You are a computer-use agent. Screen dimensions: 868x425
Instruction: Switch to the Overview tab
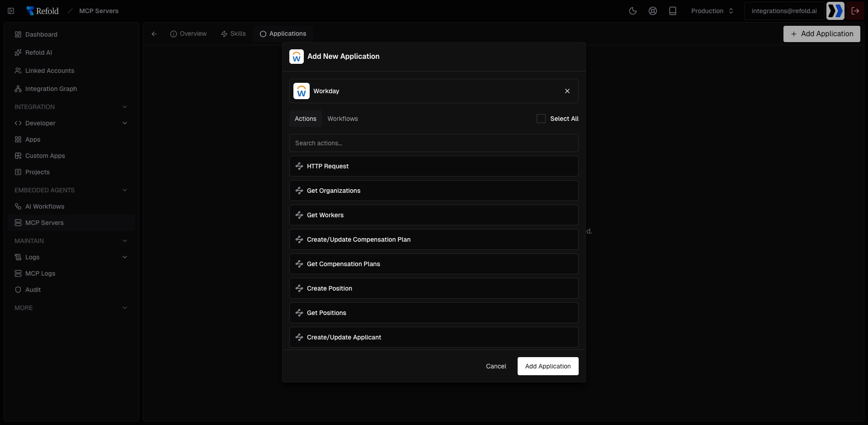pyautogui.click(x=189, y=34)
